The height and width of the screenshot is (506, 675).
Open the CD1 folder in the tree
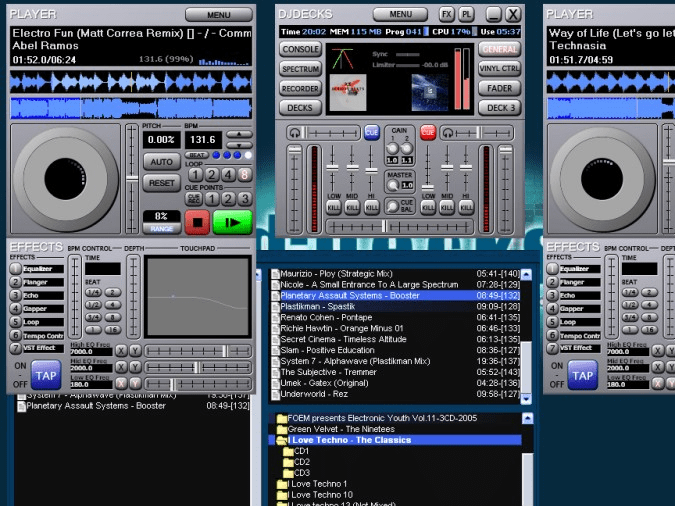click(300, 451)
